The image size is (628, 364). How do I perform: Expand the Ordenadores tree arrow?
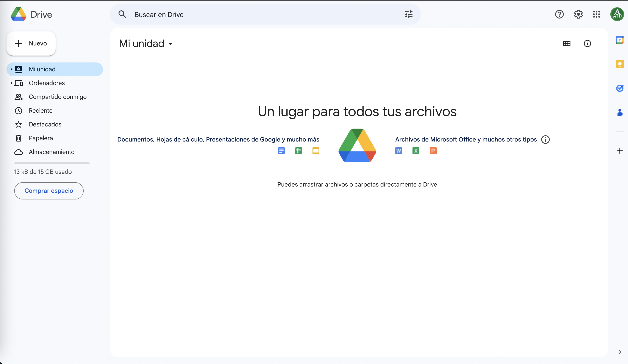tap(11, 83)
